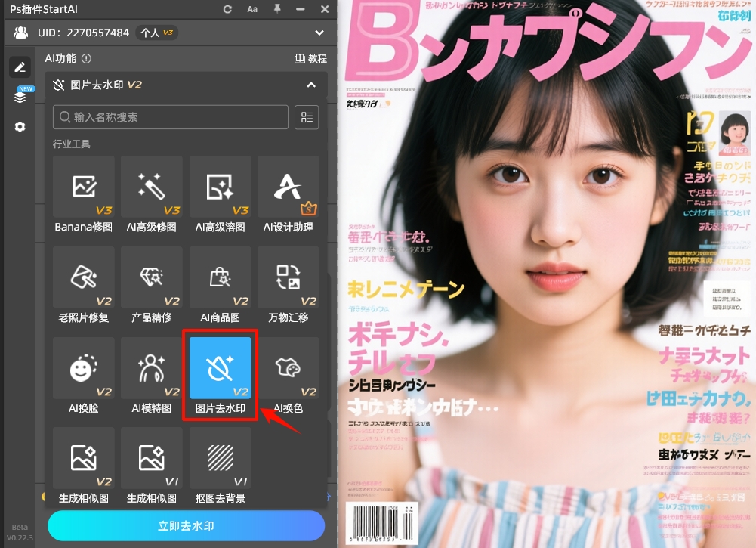Toggle pin to keep panel on top
This screenshot has width=756, height=548.
pos(279,9)
